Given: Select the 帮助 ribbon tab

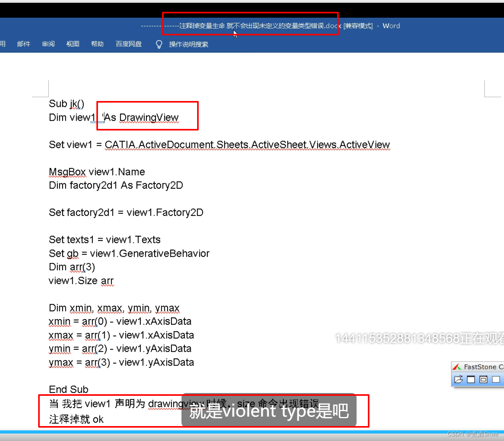Looking at the screenshot, I should pyautogui.click(x=97, y=44).
